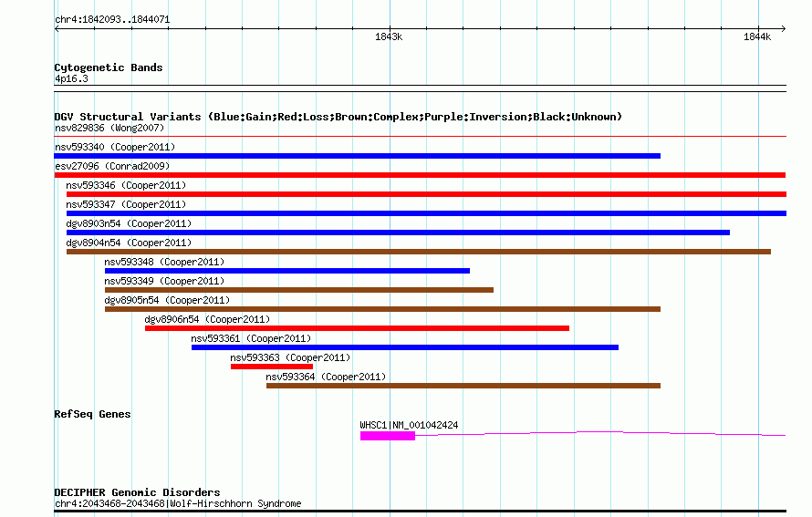Click the 1843k ruler tick label
The width and height of the screenshot is (812, 517).
click(389, 36)
